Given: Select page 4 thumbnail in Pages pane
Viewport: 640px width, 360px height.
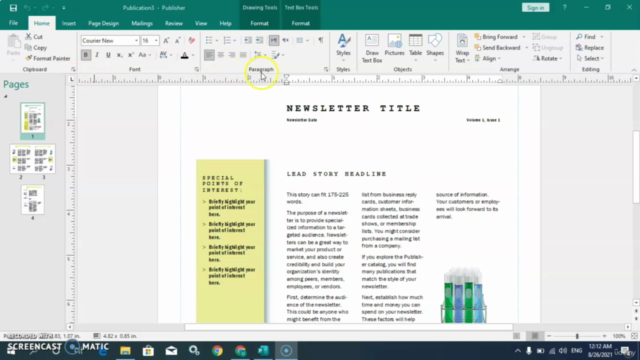Looking at the screenshot, I should pos(33,200).
